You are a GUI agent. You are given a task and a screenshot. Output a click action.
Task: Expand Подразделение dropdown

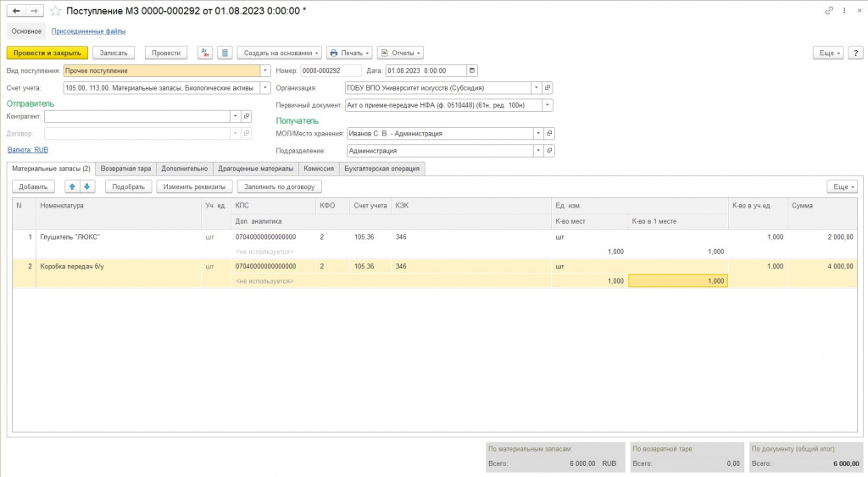click(x=538, y=151)
